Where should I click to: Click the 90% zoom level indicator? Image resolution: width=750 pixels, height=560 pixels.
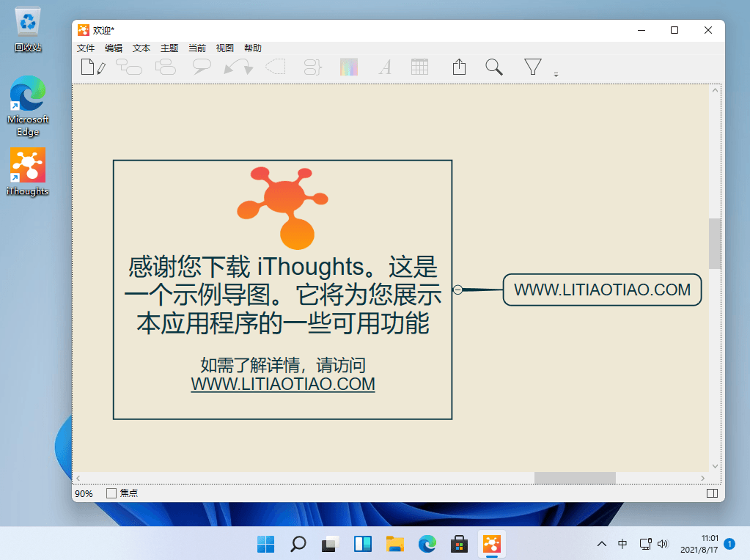click(x=84, y=493)
